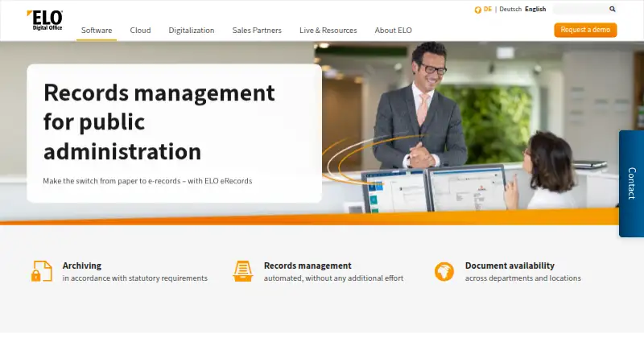Click the Request a demo button
Screen dimensions: 644x354
tap(585, 30)
